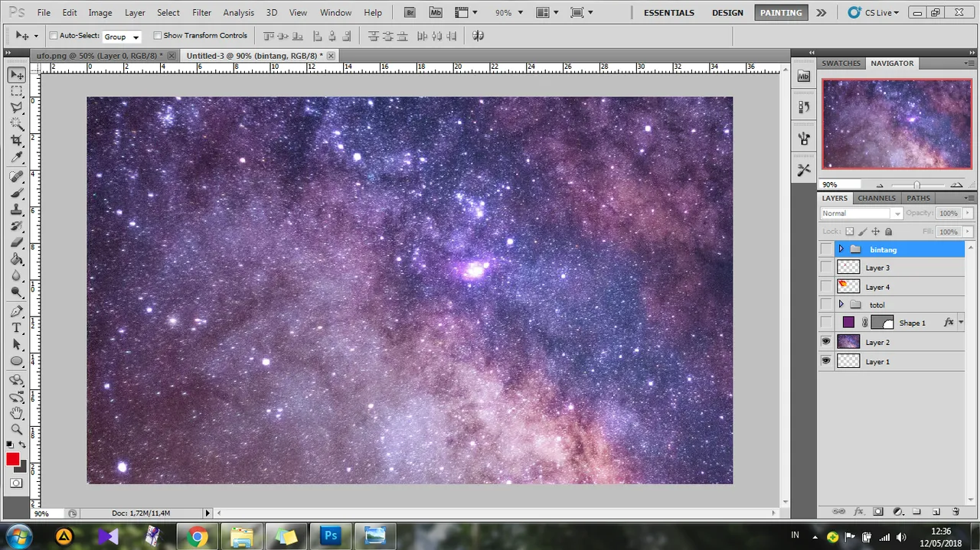
Task: Switch to the Channels tab
Action: click(x=877, y=198)
